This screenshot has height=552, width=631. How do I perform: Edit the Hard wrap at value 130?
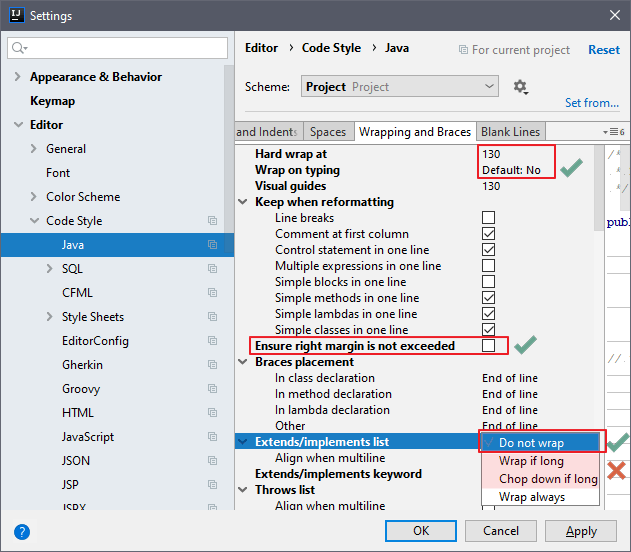click(491, 154)
